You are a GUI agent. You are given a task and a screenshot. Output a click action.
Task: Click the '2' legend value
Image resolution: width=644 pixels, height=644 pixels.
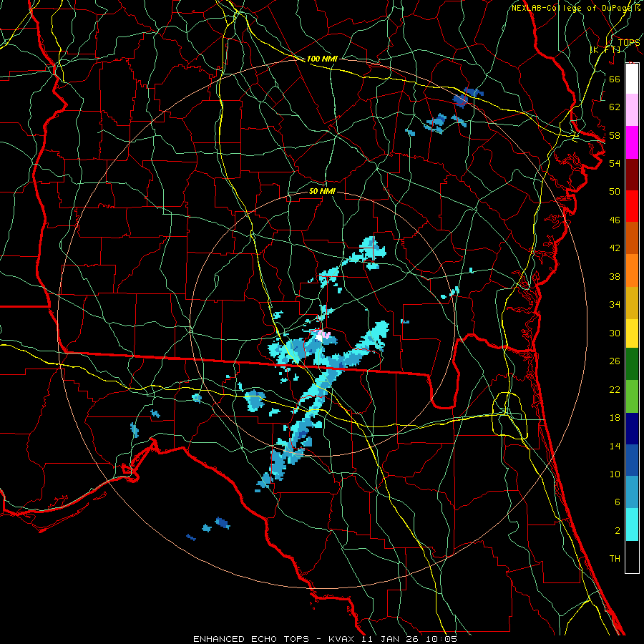618,531
